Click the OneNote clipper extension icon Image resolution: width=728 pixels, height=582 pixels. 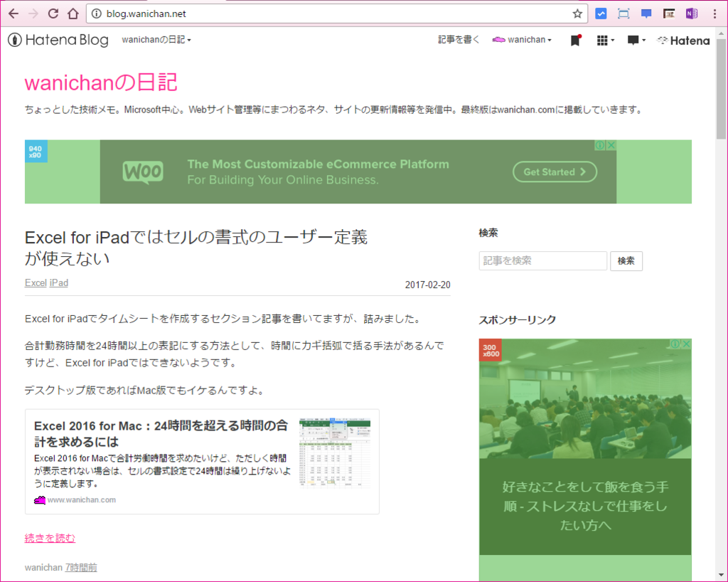(x=692, y=14)
